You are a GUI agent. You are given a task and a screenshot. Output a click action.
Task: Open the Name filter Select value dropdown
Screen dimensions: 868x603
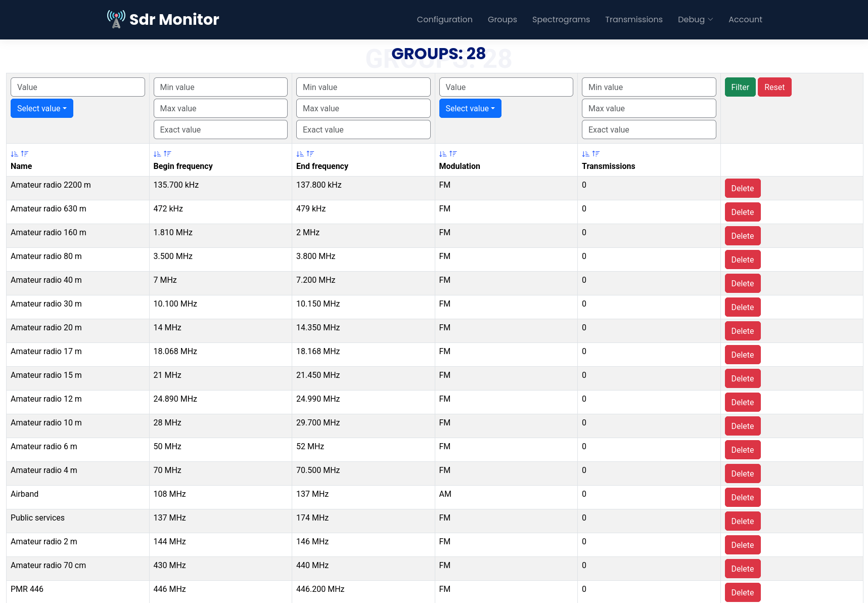[42, 108]
